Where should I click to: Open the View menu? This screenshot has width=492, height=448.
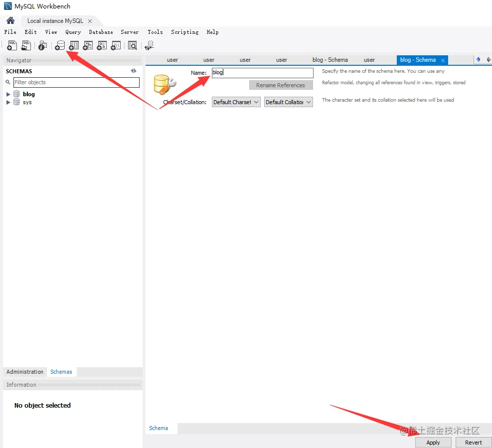point(51,32)
